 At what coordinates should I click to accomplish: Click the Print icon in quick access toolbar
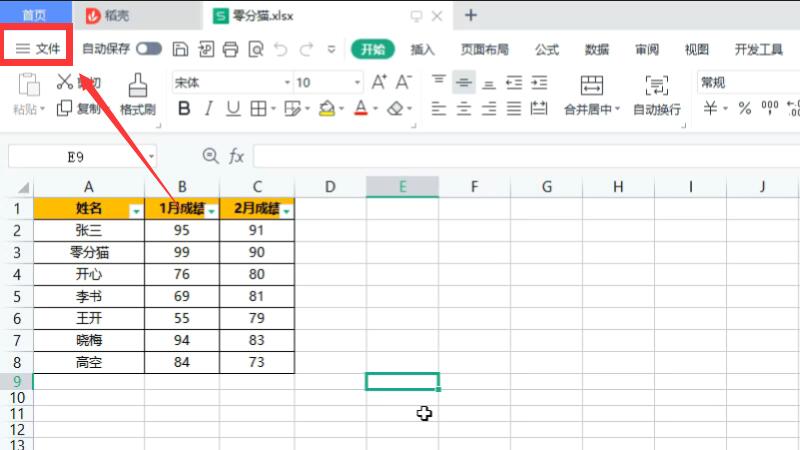click(x=230, y=49)
